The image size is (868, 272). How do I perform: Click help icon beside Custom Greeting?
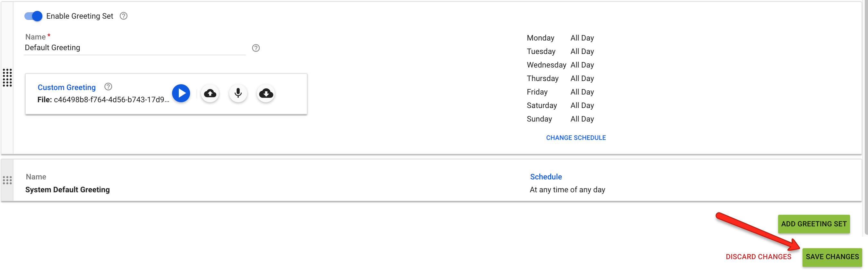[108, 87]
